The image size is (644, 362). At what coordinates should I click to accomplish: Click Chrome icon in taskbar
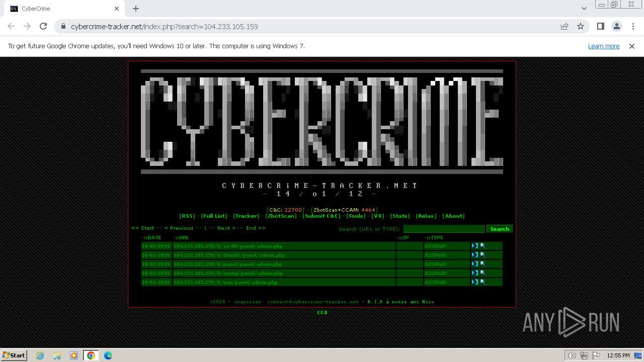[91, 355]
